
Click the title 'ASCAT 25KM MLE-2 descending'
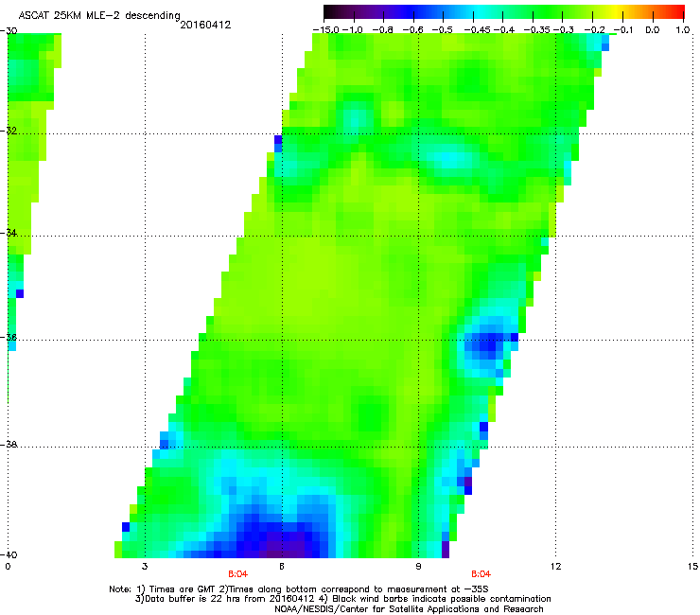pos(99,15)
